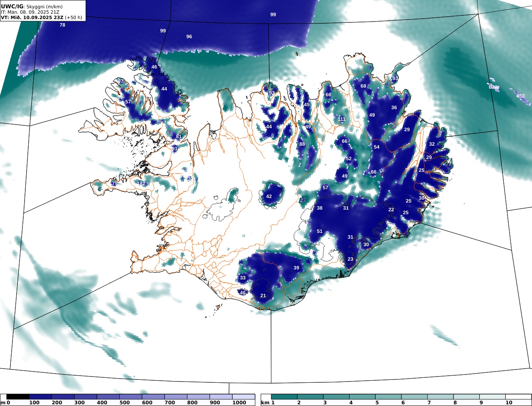Click the value '81' in the Westfjords area
This screenshot has width=532, height=406.
coord(179,137)
